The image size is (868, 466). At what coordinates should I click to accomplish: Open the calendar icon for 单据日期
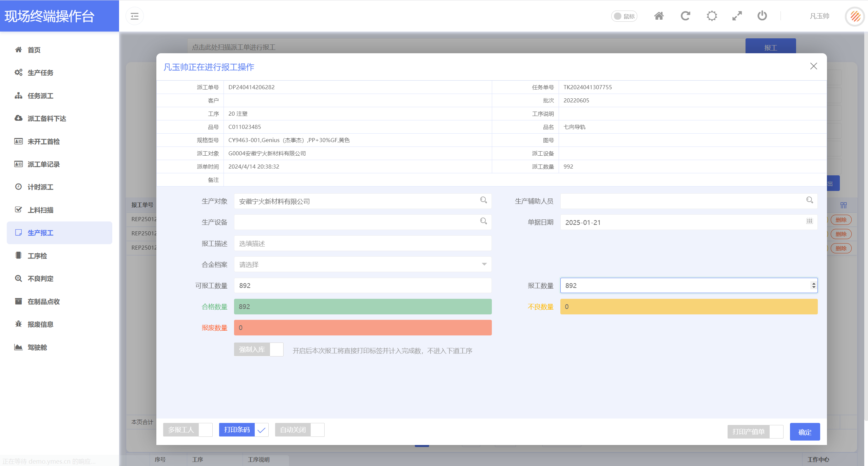click(x=809, y=221)
